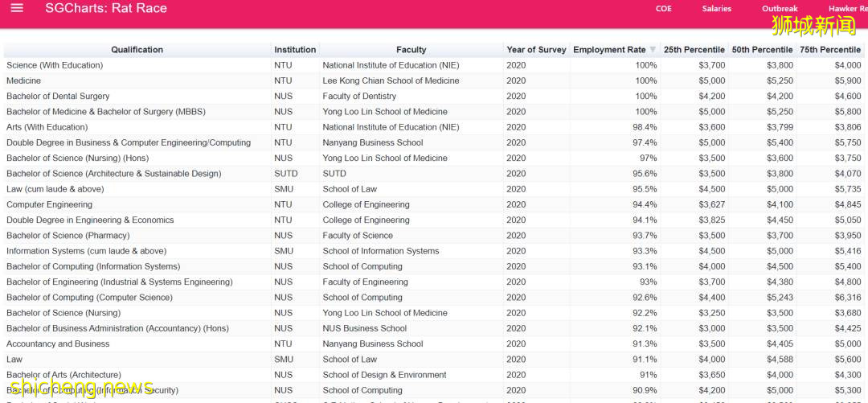The image size is (868, 403).
Task: Select the Science (With Education) row
Action: tap(55, 65)
